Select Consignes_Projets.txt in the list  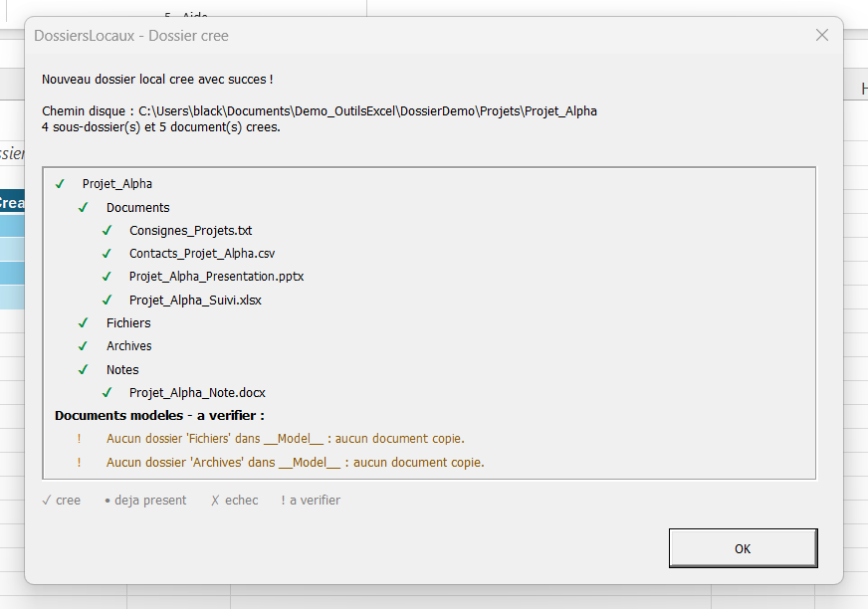[x=190, y=230]
